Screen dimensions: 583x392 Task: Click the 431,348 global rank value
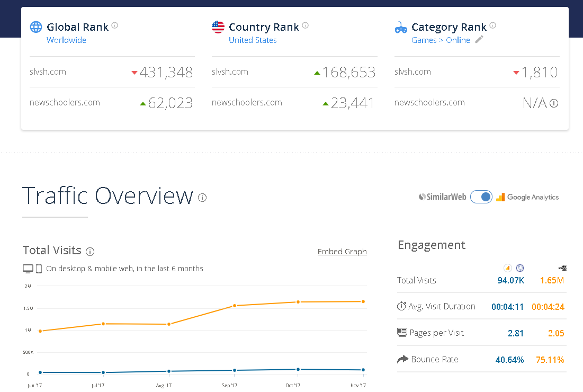(166, 72)
